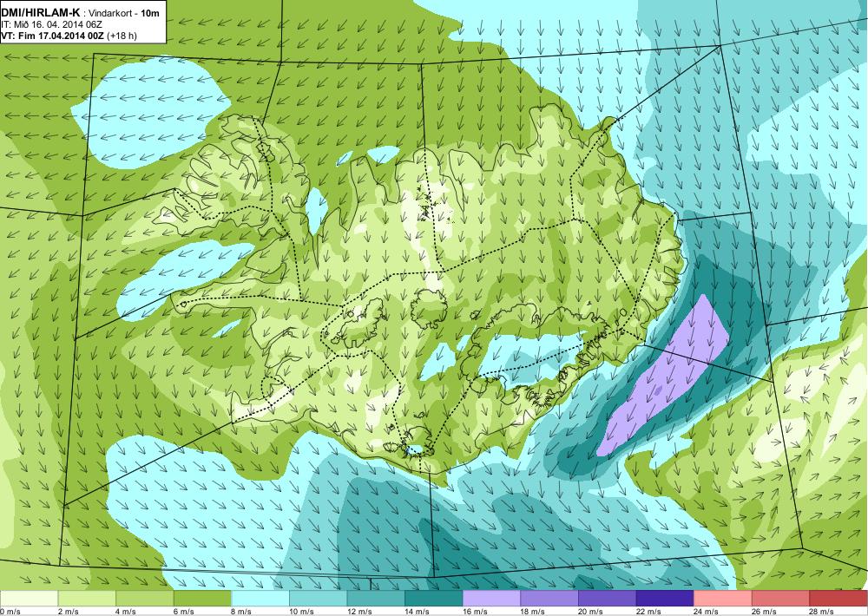The width and height of the screenshot is (868, 616).
Task: Select the "24 m/s" legend label
Action: (707, 611)
